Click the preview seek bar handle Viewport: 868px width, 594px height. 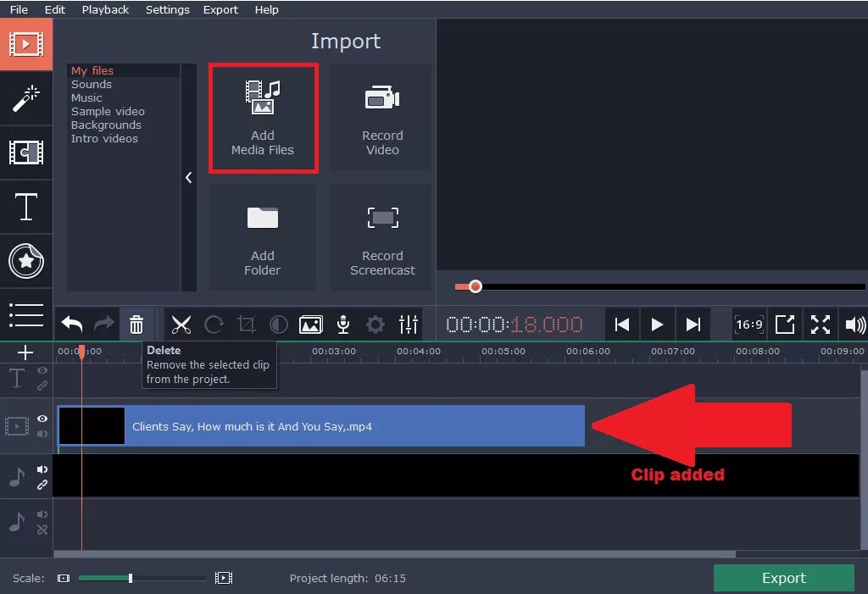click(x=475, y=286)
